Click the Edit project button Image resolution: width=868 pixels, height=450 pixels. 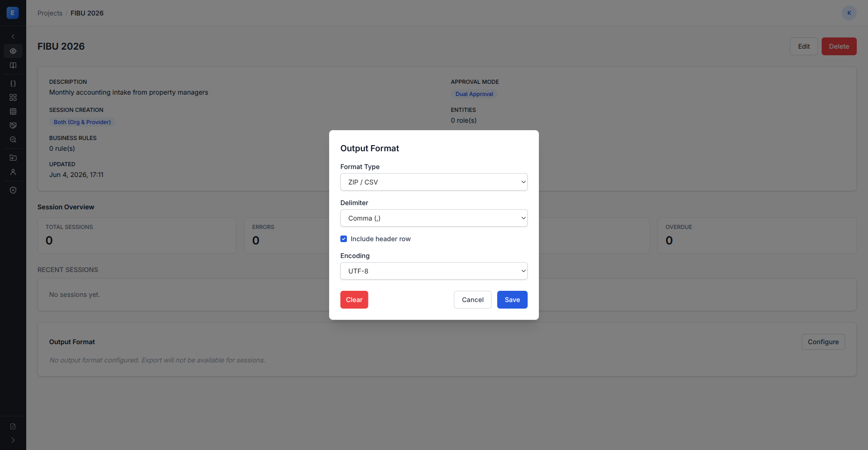click(x=804, y=46)
